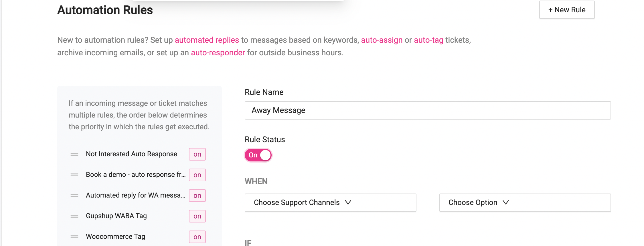Grab drag handle for Not Interested Auto Response
Viewport: 644px width, 246px height.
click(x=74, y=154)
